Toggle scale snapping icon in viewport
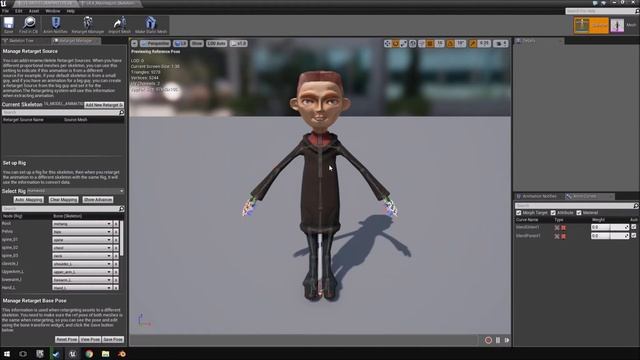The height and width of the screenshot is (360, 640). tap(473, 43)
